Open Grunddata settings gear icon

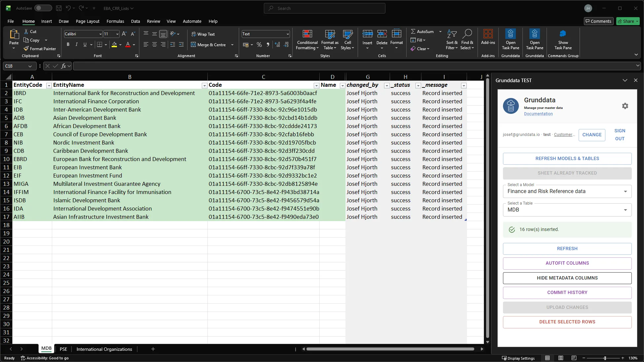[625, 106]
